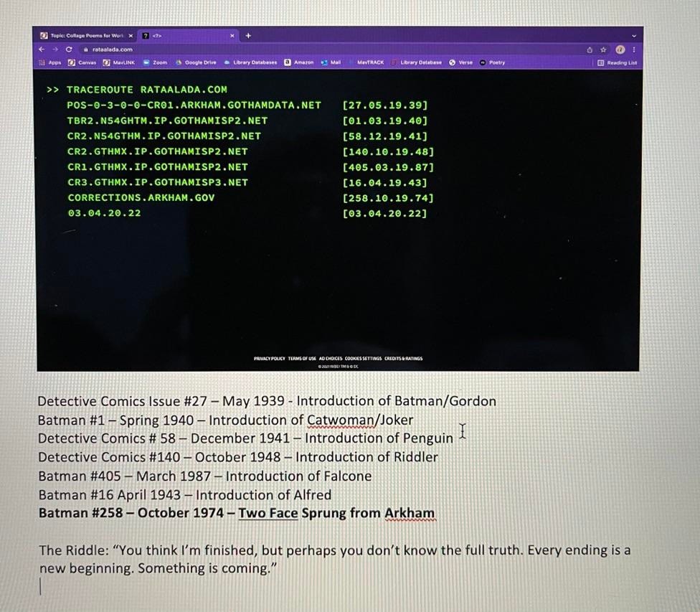Click the share icon in address bar

(x=590, y=50)
